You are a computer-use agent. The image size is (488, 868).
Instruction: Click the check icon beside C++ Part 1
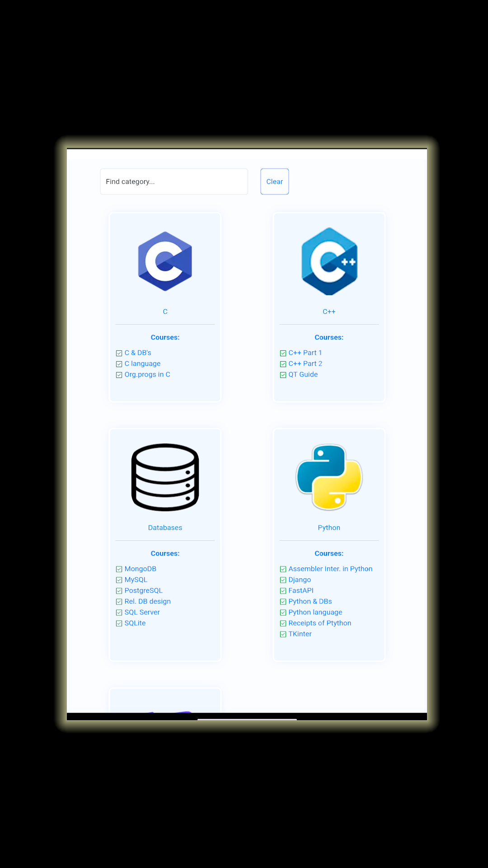pos(283,353)
